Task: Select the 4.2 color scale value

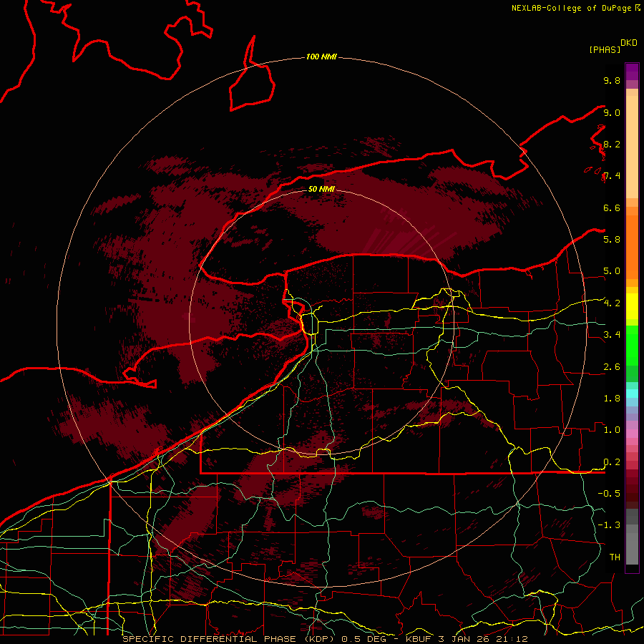Action: tap(612, 303)
